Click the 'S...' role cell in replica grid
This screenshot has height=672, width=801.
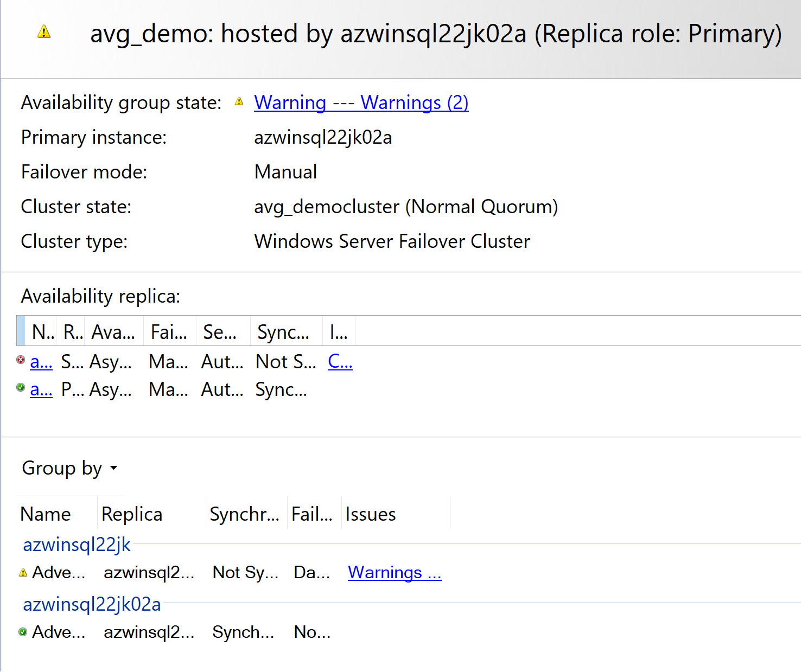72,362
